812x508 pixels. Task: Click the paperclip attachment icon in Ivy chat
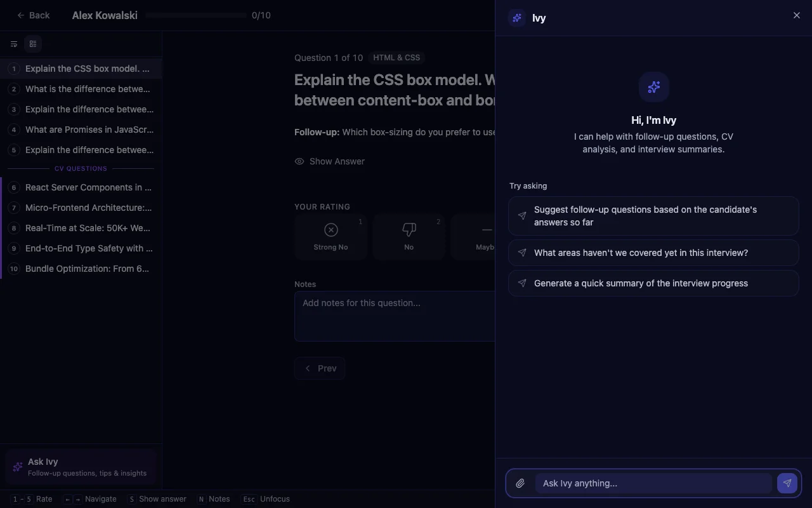pyautogui.click(x=520, y=483)
